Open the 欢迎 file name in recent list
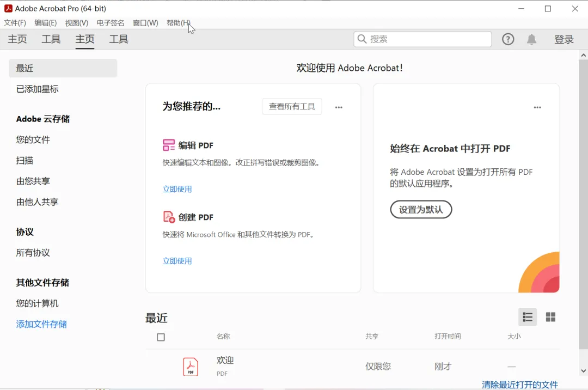 pyautogui.click(x=225, y=361)
